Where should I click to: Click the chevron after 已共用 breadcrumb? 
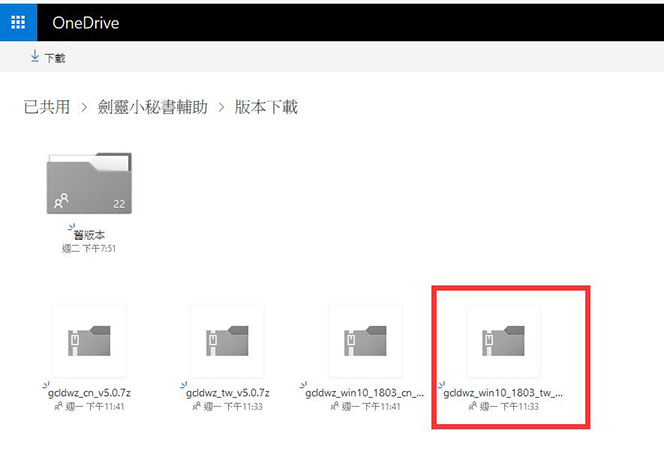point(84,107)
